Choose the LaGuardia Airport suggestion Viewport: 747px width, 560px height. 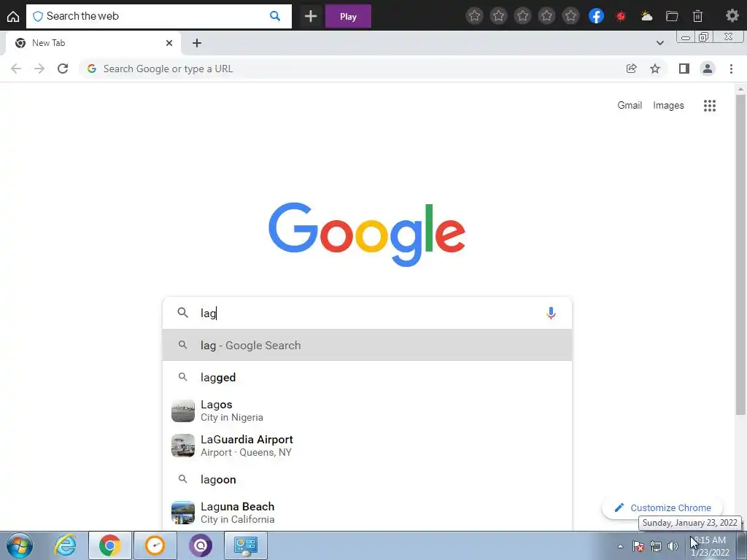(x=368, y=446)
